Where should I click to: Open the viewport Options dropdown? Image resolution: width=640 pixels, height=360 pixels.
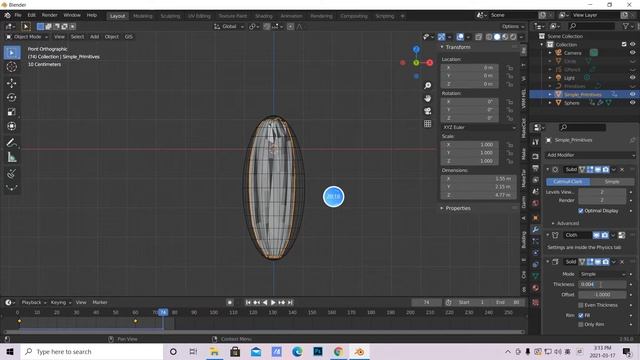coord(513,27)
